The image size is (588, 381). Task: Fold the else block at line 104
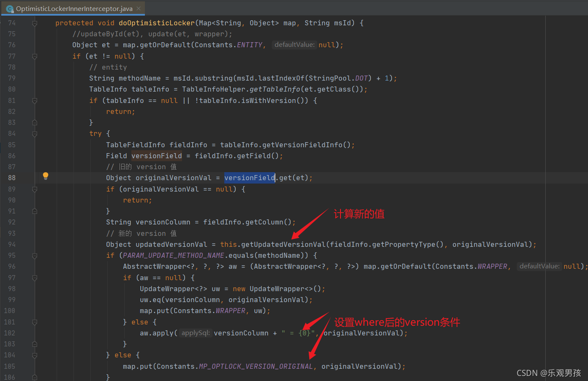coord(35,355)
